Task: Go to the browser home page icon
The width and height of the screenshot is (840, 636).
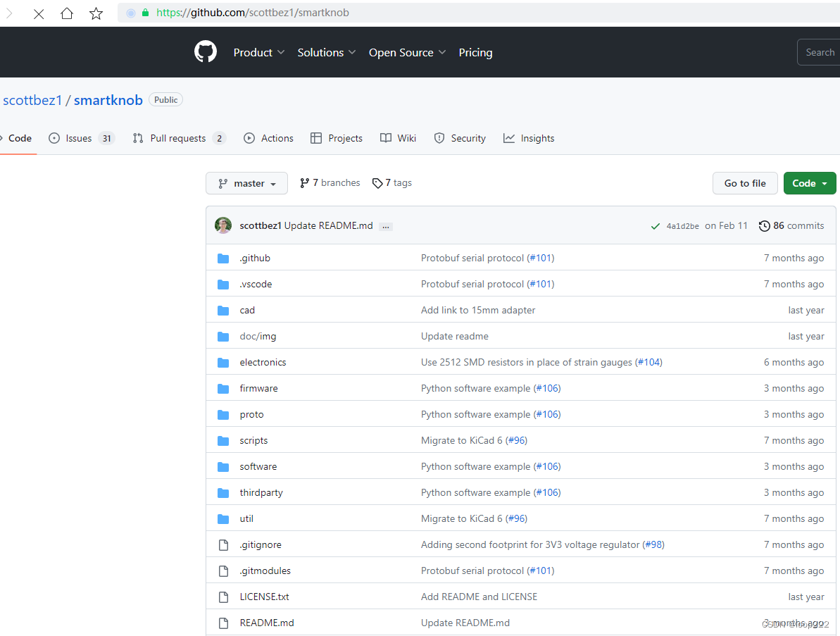Action: coord(67,13)
